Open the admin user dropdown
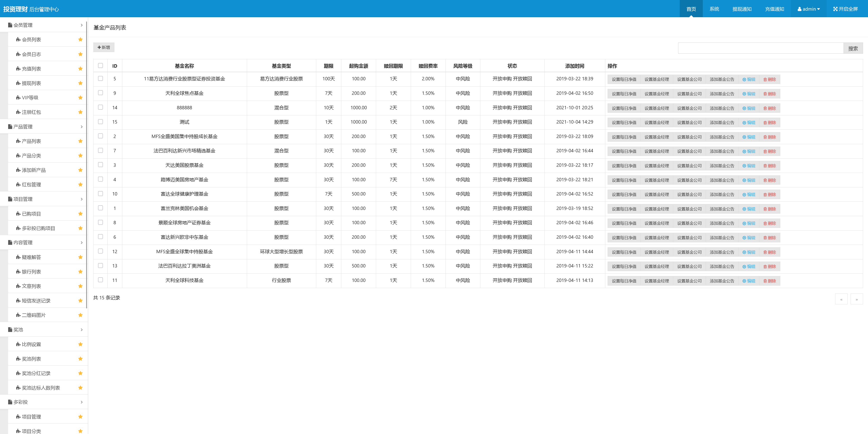Screen dimensions: 868x434 tap(808, 9)
